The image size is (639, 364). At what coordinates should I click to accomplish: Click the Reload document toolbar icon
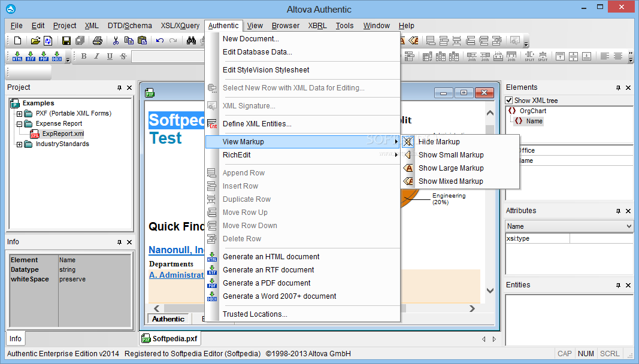48,40
